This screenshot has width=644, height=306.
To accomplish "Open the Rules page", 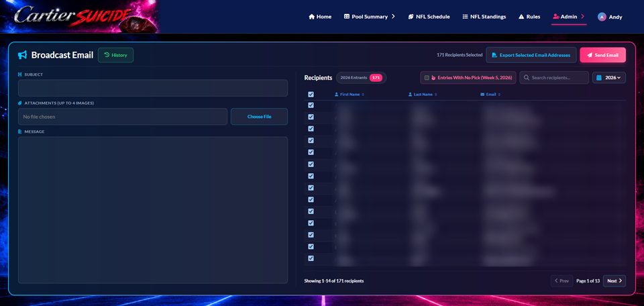I will click(x=529, y=17).
